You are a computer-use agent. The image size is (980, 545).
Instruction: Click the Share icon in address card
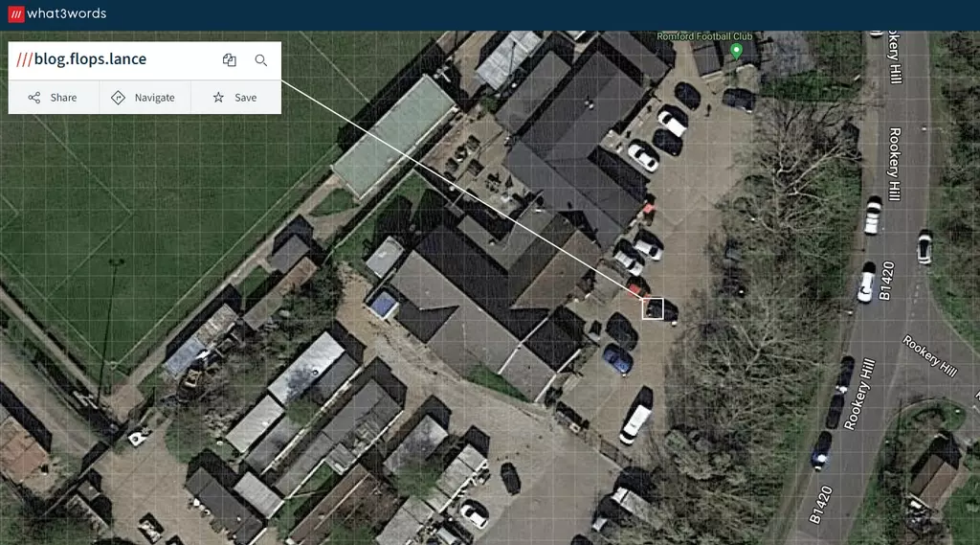(34, 98)
